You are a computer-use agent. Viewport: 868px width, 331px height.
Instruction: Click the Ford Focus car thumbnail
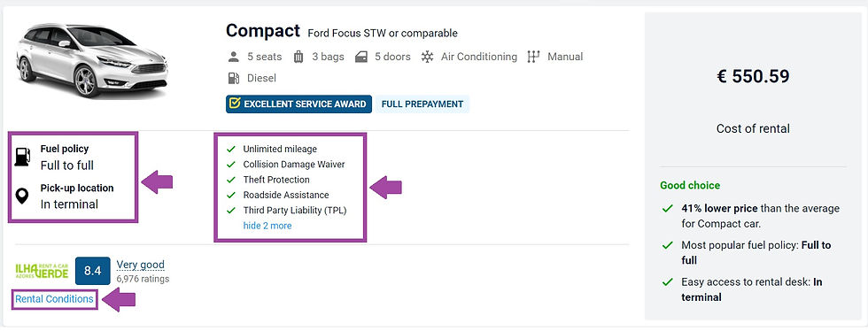pyautogui.click(x=92, y=60)
